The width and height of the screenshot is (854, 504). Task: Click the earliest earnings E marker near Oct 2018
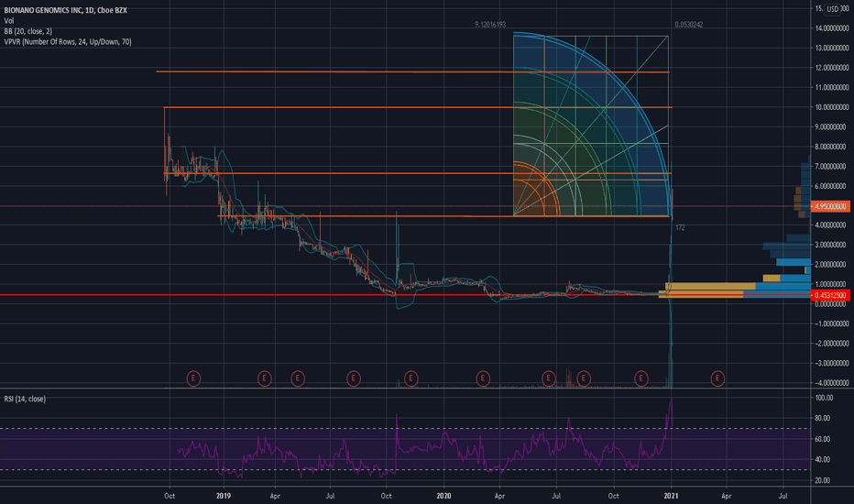193,378
